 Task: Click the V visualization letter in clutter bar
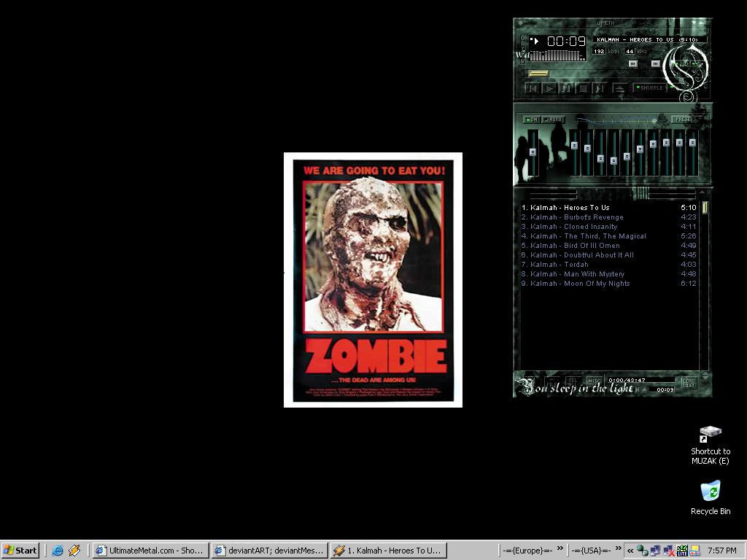tap(523, 61)
